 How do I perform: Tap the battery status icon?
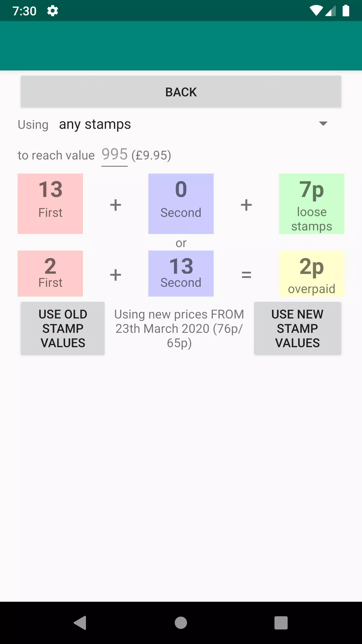pyautogui.click(x=346, y=11)
